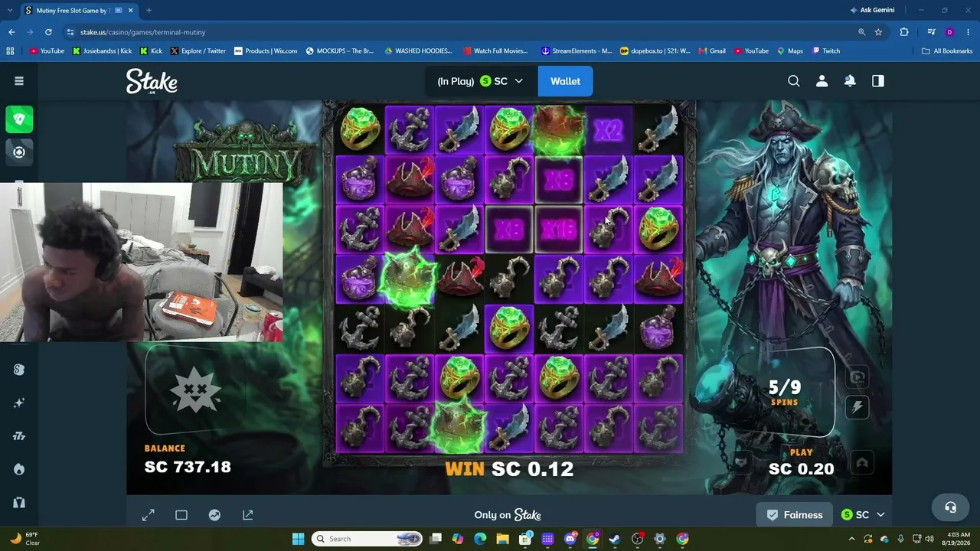The image size is (980, 551).
Task: Click the sparkle icon in left sidebar
Action: [x=19, y=403]
